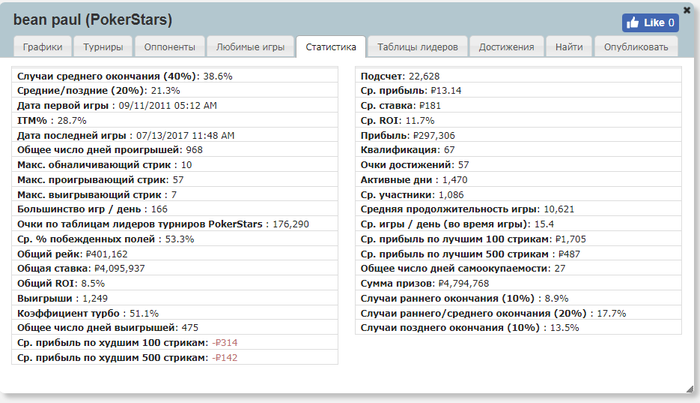The width and height of the screenshot is (700, 403).
Task: Click the Активные дни 1,470 row
Action: click(518, 179)
